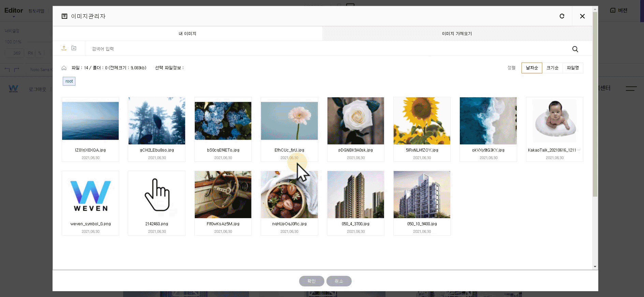Image resolution: width=644 pixels, height=297 pixels.
Task: Cancel with the 취소 button
Action: (339, 281)
